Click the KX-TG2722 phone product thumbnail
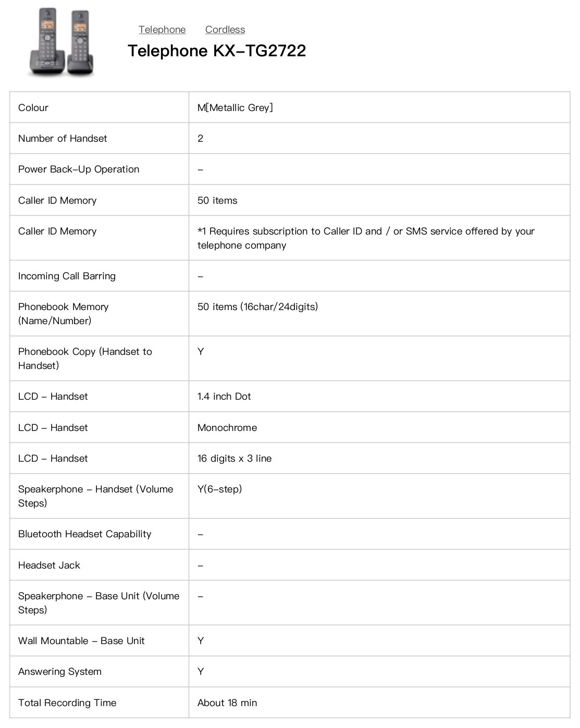The height and width of the screenshot is (728, 580). (62, 42)
